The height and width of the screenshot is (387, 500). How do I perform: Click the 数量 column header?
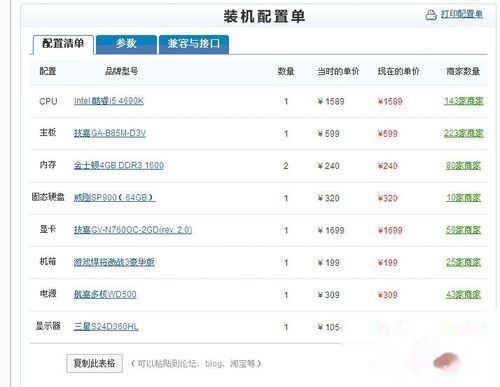tap(286, 71)
